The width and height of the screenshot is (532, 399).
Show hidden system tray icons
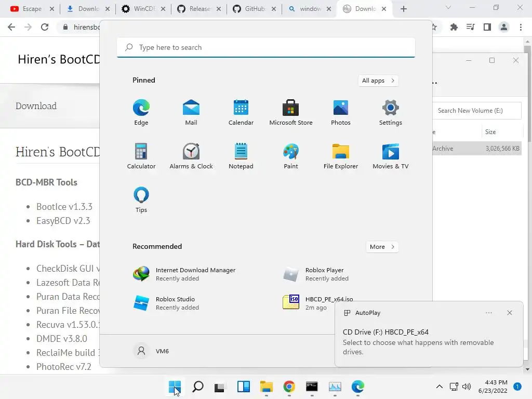tap(440, 387)
